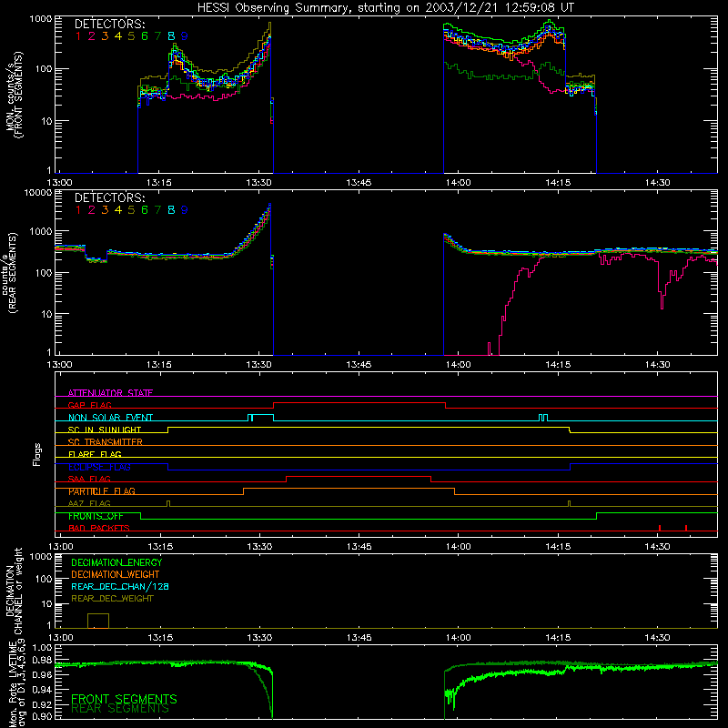Click the 0.96 tick label on livetime axis
728x728 pixels.
42,674
